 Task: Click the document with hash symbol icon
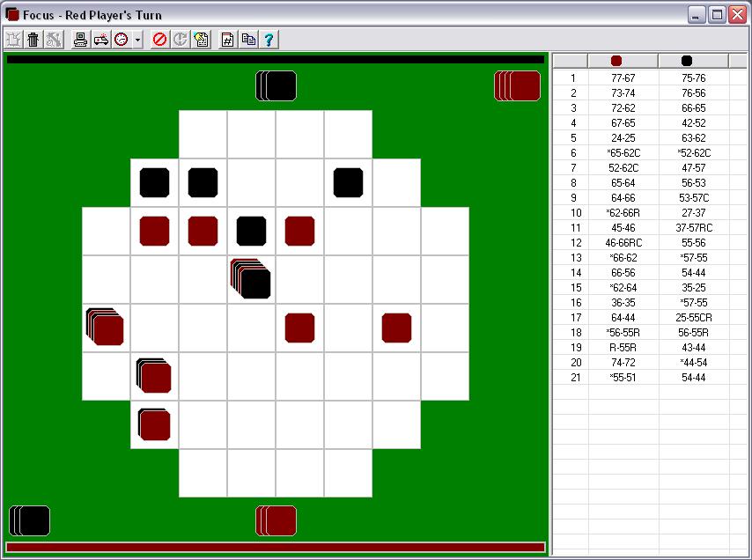(x=227, y=40)
